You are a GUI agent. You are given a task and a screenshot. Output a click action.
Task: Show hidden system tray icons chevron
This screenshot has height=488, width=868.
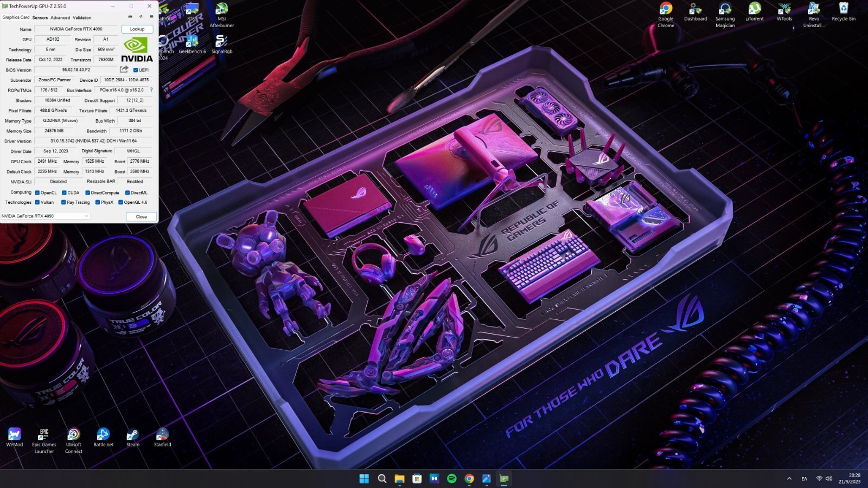789,478
